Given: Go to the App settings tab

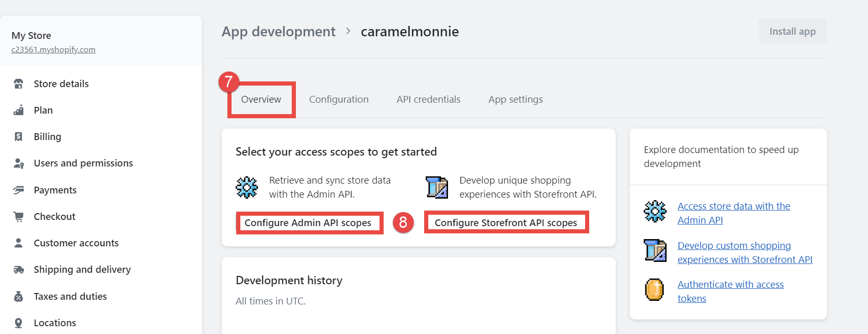Looking at the screenshot, I should (516, 100).
